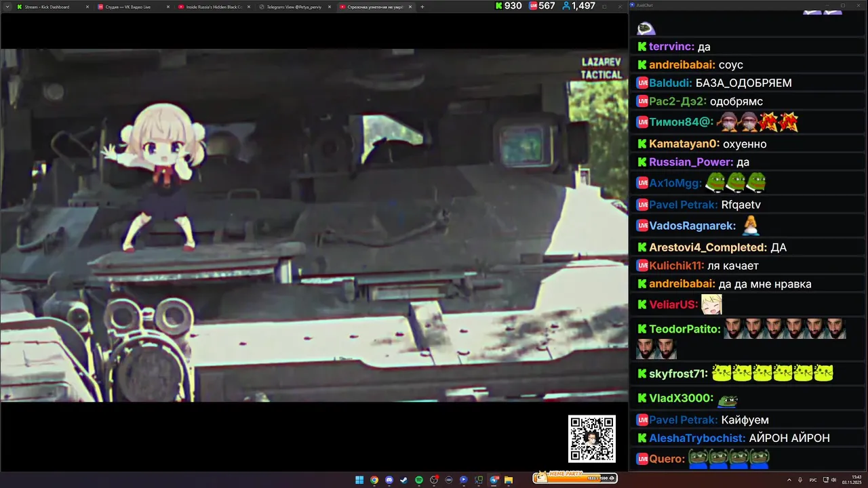Click username Kamatayan0 in chat
The image size is (868, 488).
pos(684,144)
